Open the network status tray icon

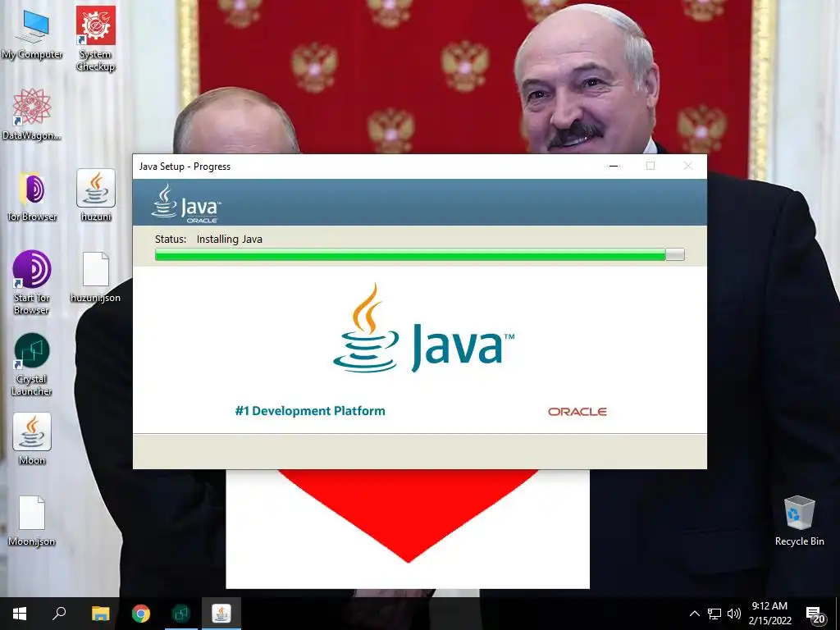point(714,614)
